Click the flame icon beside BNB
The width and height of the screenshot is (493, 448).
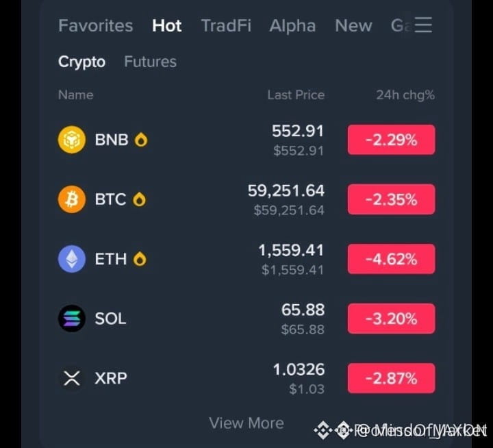[141, 140]
